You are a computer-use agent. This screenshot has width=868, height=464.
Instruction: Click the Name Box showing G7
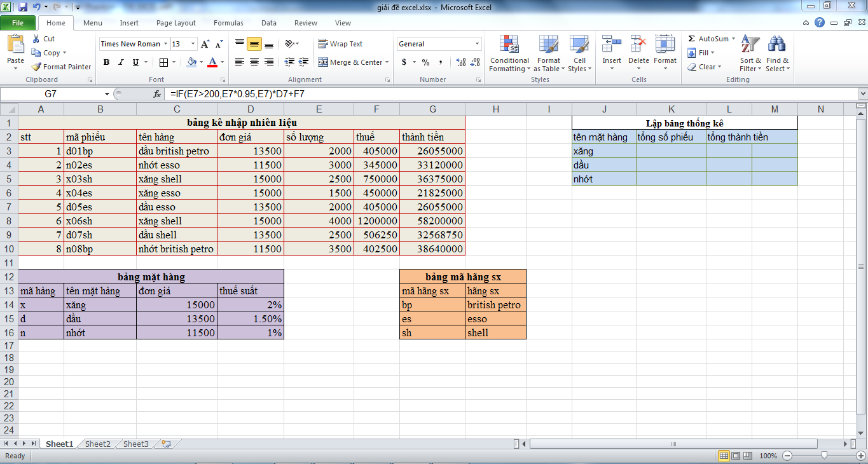tap(51, 93)
